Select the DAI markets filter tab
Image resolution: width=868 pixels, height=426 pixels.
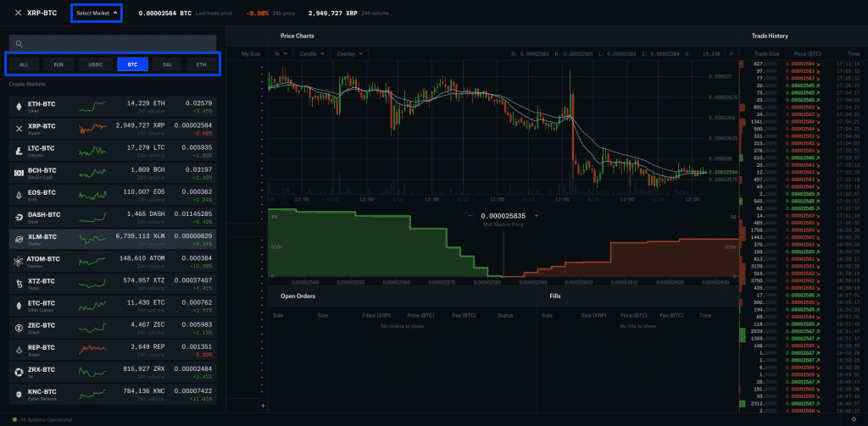(167, 64)
